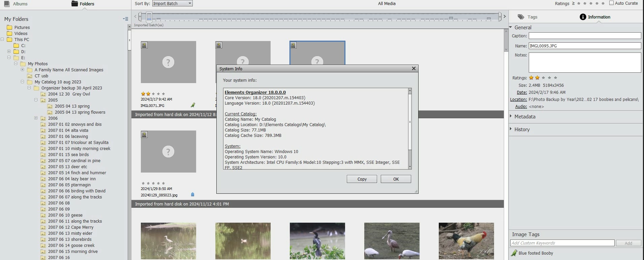The width and height of the screenshot is (644, 260).
Task: Select folder 2005 04 13 spring flowers
Action: coord(80,112)
